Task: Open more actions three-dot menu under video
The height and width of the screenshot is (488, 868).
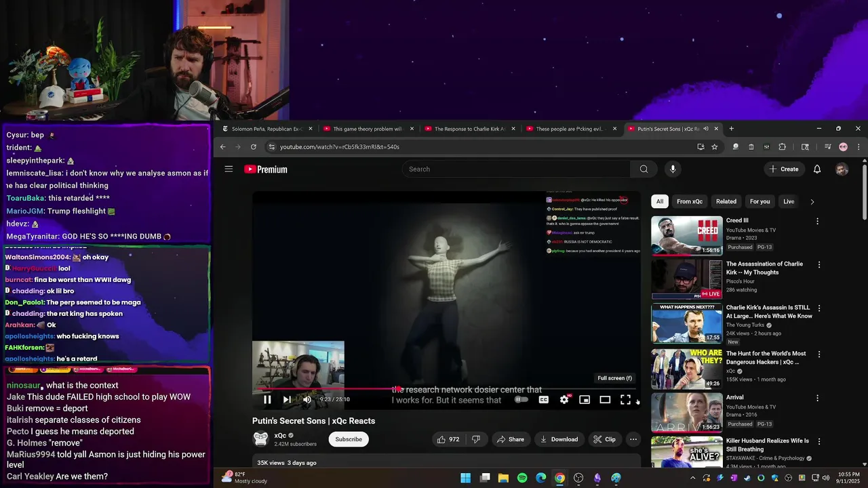Action: coord(633,439)
